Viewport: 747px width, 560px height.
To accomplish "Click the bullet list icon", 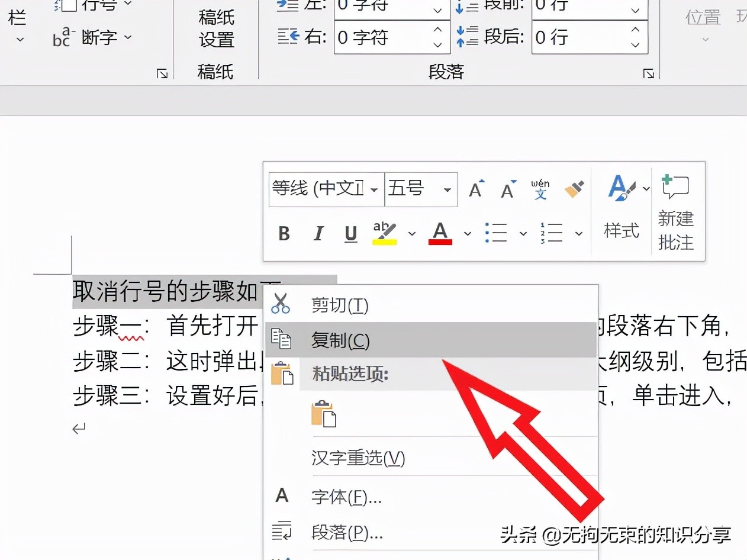I will pos(495,233).
